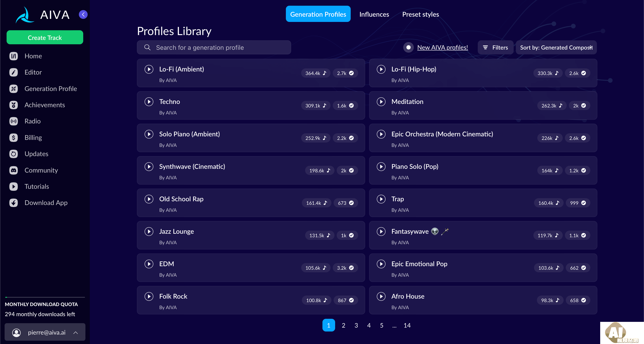Play the Techno profile preview
The width and height of the screenshot is (644, 344).
click(149, 102)
